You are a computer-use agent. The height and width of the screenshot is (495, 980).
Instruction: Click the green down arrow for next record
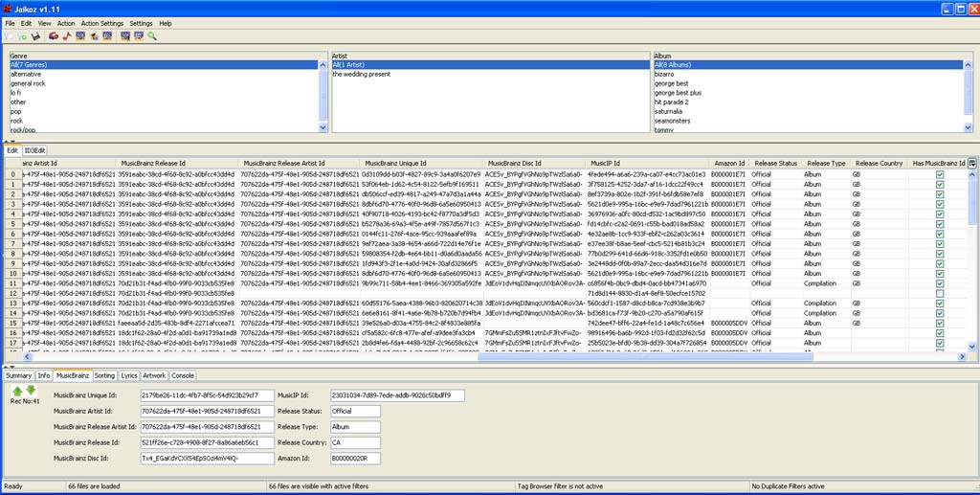tap(31, 390)
